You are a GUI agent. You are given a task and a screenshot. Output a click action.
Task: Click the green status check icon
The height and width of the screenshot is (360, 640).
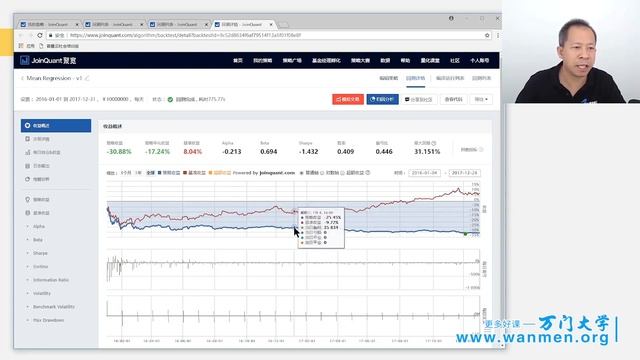pos(170,99)
